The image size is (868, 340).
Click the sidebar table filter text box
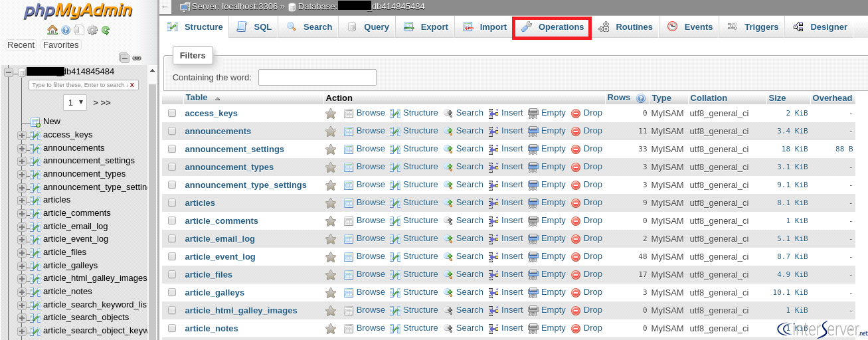(78, 85)
